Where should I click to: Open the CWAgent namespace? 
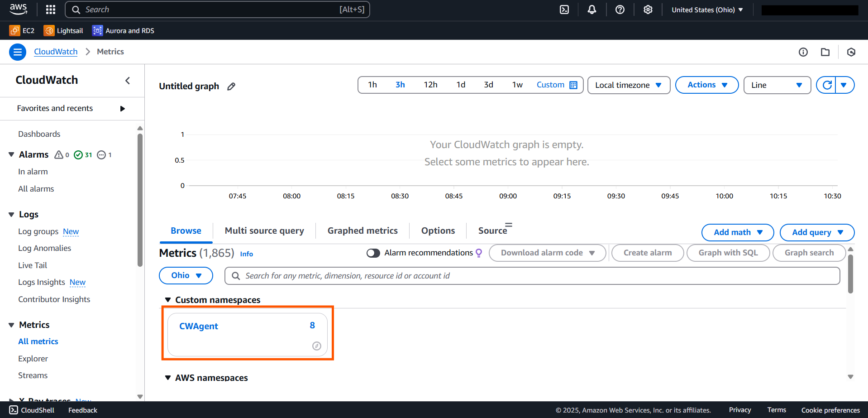tap(199, 327)
